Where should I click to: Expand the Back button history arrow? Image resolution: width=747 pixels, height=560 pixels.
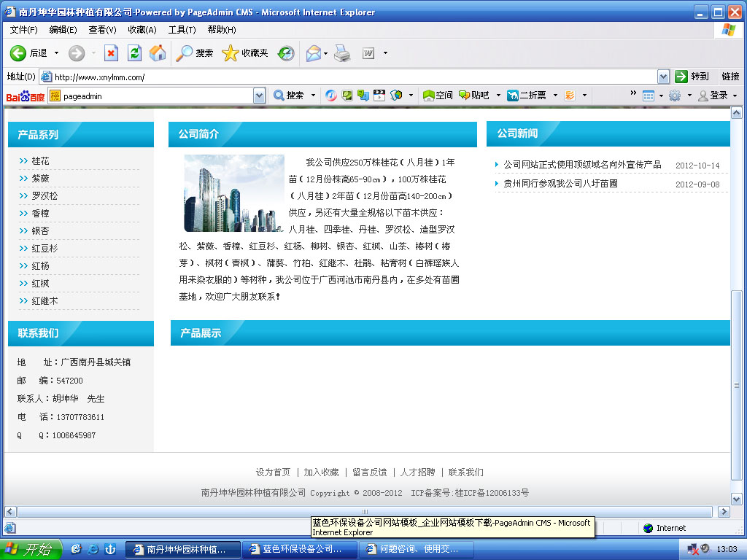(56, 53)
